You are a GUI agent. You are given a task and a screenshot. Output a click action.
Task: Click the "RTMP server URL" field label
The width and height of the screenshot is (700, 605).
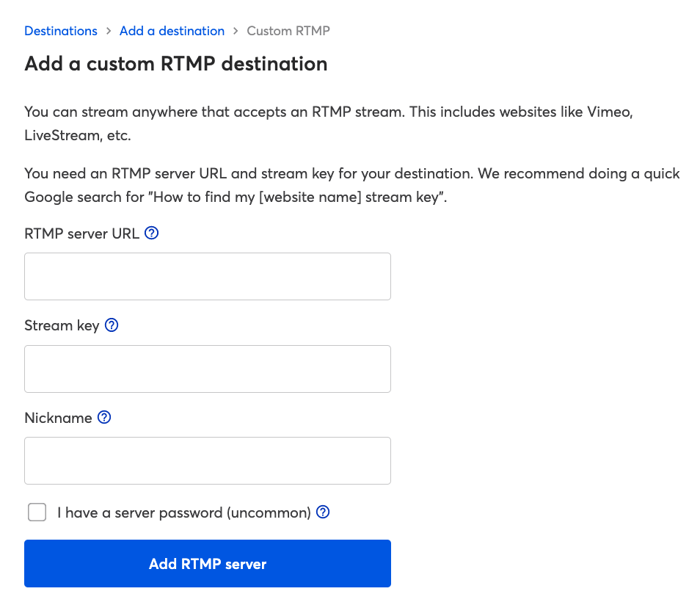(81, 233)
